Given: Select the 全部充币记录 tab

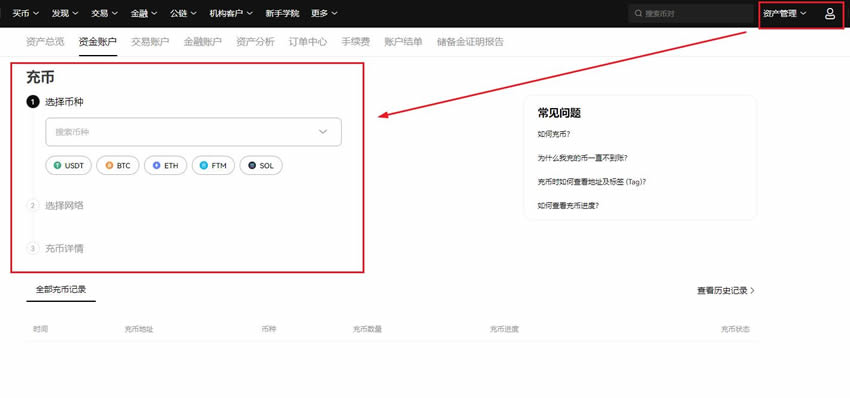Looking at the screenshot, I should point(61,290).
